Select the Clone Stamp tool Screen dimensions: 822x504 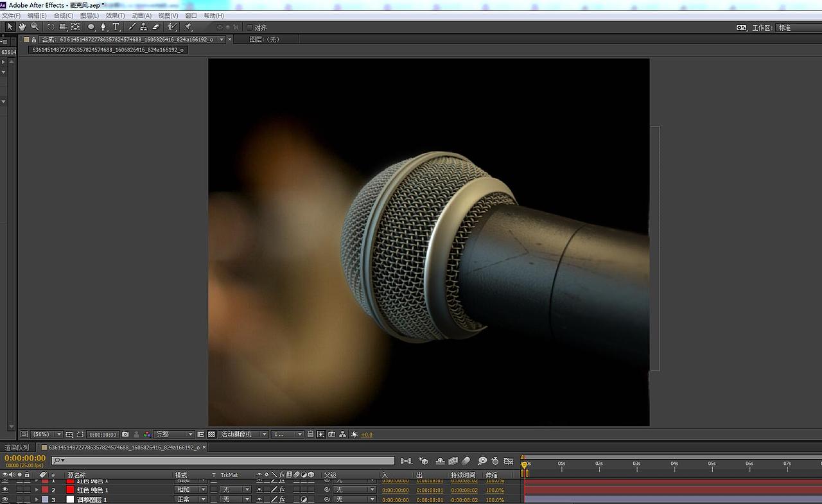tap(143, 27)
